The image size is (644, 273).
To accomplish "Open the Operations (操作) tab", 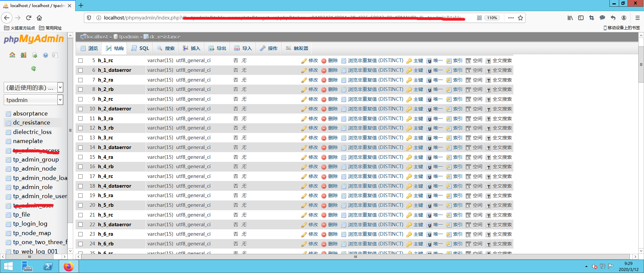I will click(x=269, y=48).
